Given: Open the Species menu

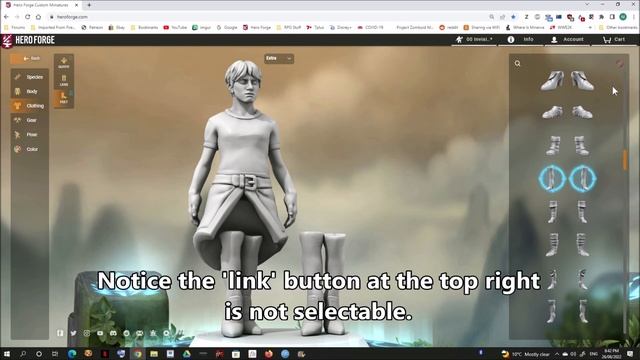Looking at the screenshot, I should tap(29, 77).
